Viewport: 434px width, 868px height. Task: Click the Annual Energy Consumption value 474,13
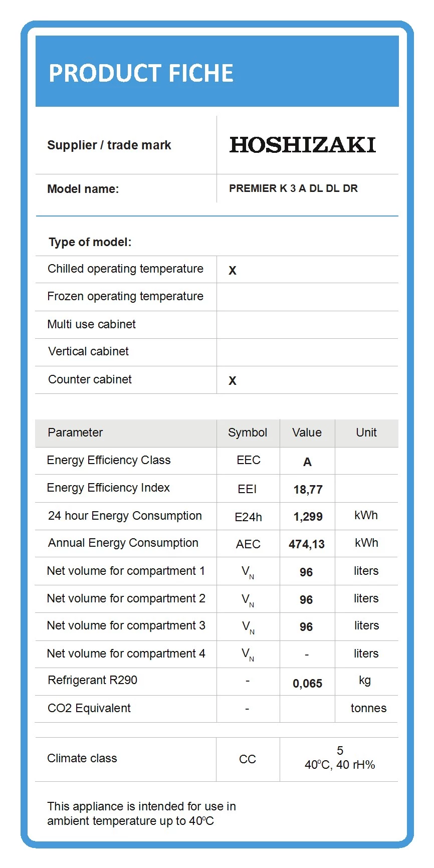point(307,544)
